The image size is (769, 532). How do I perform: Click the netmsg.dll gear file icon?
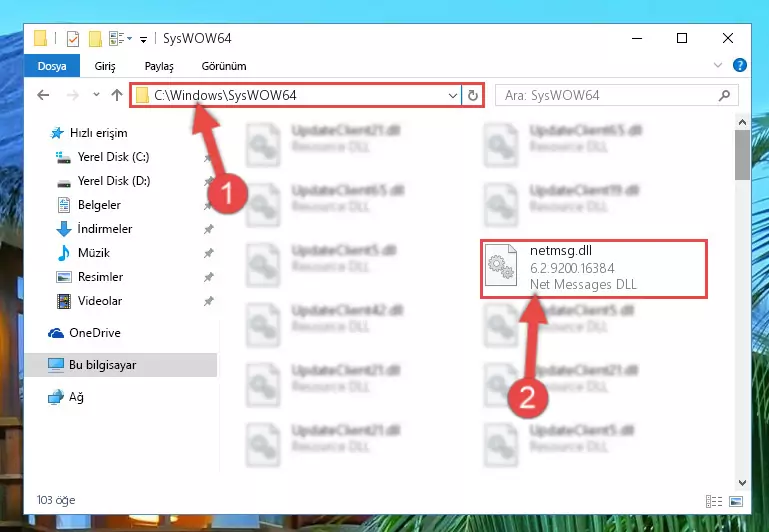(501, 265)
